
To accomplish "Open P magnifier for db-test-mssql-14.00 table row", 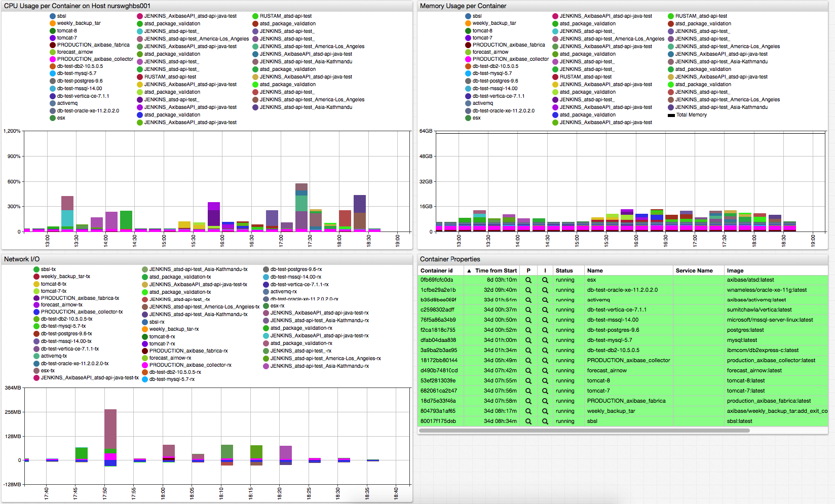I will coord(528,320).
